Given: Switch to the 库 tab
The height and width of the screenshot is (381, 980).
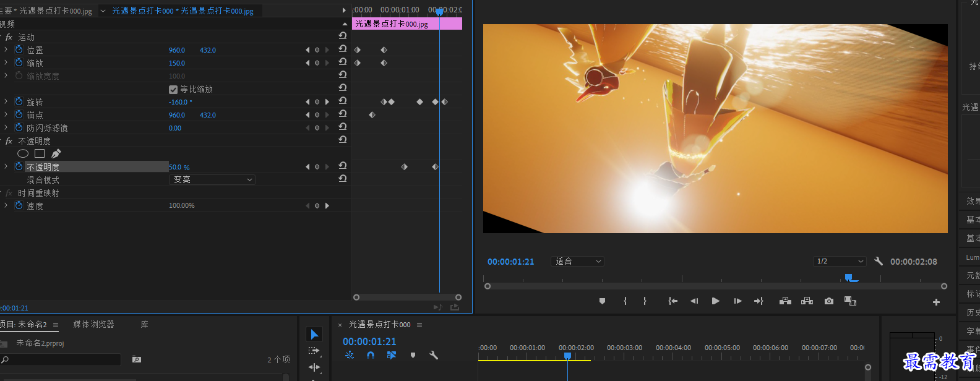Looking at the screenshot, I should click(144, 324).
